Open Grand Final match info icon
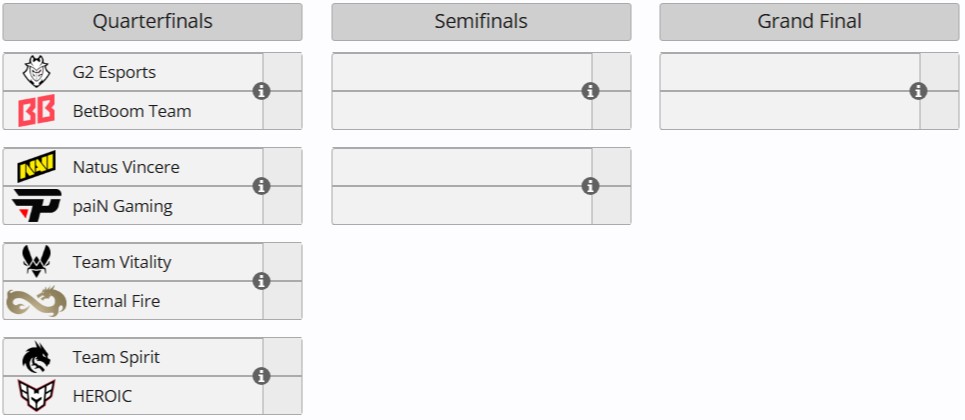 918,91
